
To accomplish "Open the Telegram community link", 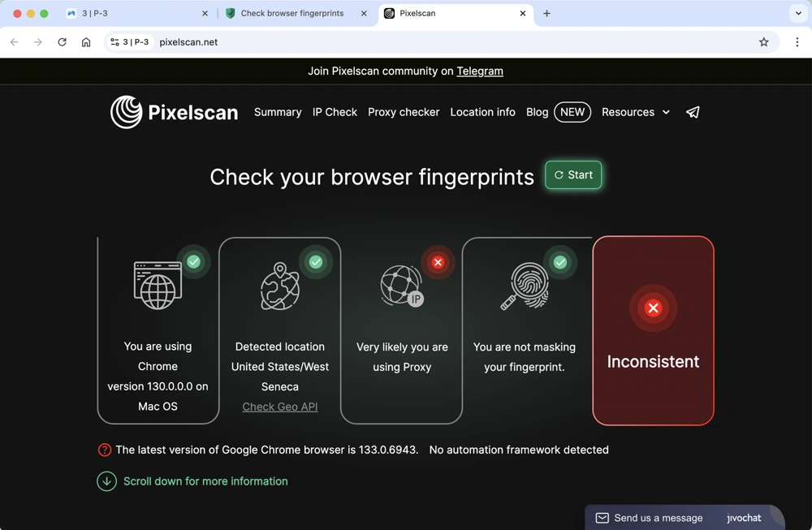I will (480, 71).
